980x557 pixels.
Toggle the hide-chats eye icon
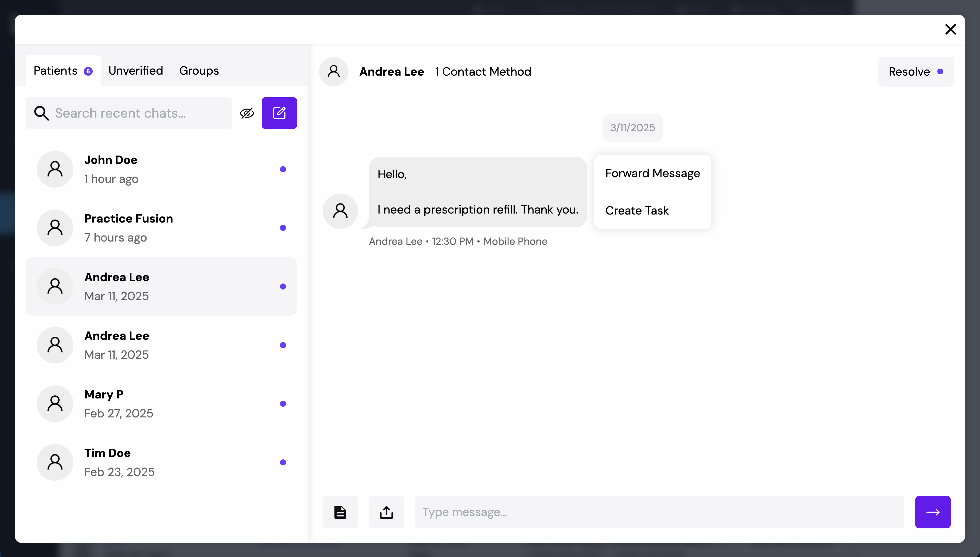coord(247,113)
